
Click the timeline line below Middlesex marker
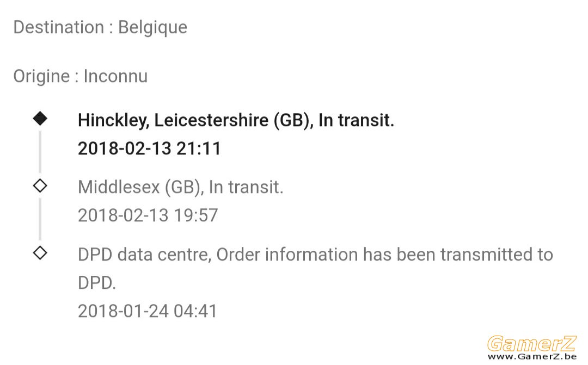40,219
